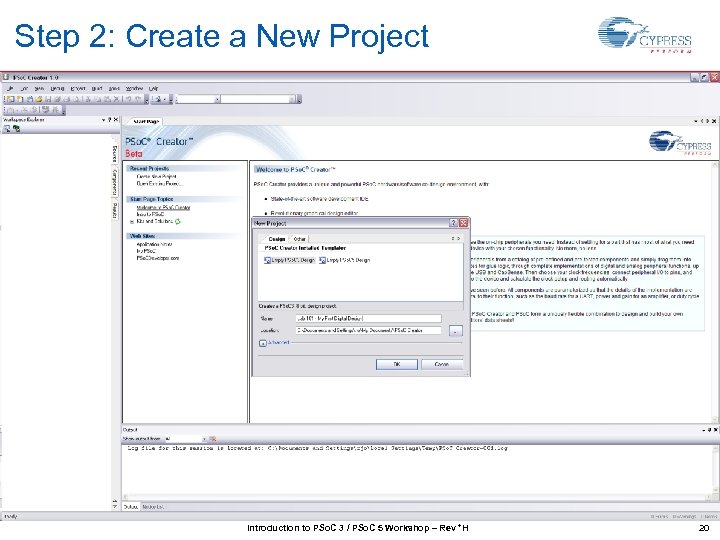Choose Empty PSoC3 Design template
The image size is (720, 540).
point(290,260)
